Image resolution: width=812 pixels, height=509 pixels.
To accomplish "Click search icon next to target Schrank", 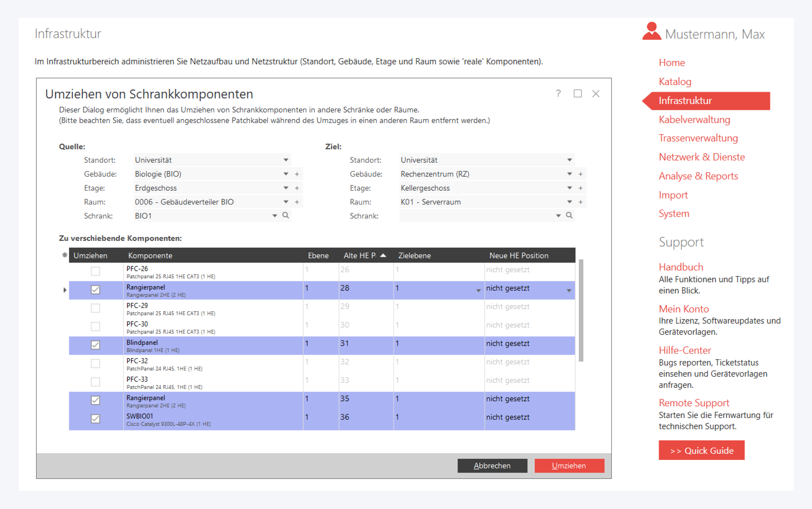I will (569, 216).
